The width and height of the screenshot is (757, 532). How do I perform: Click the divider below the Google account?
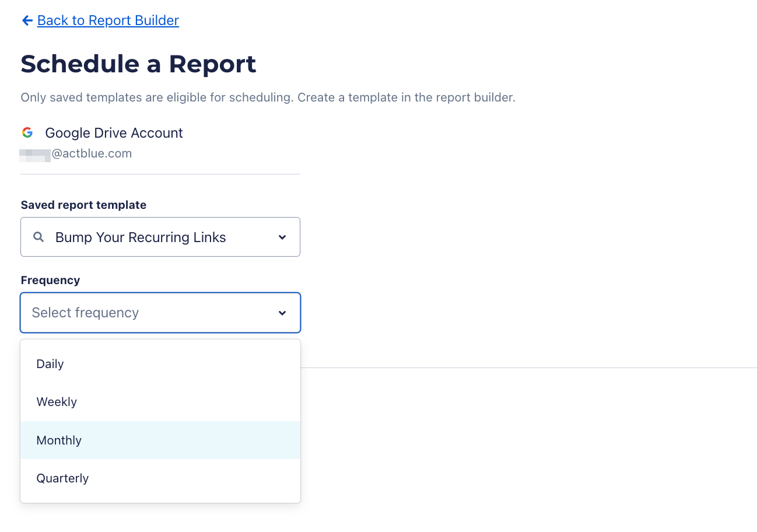160,174
